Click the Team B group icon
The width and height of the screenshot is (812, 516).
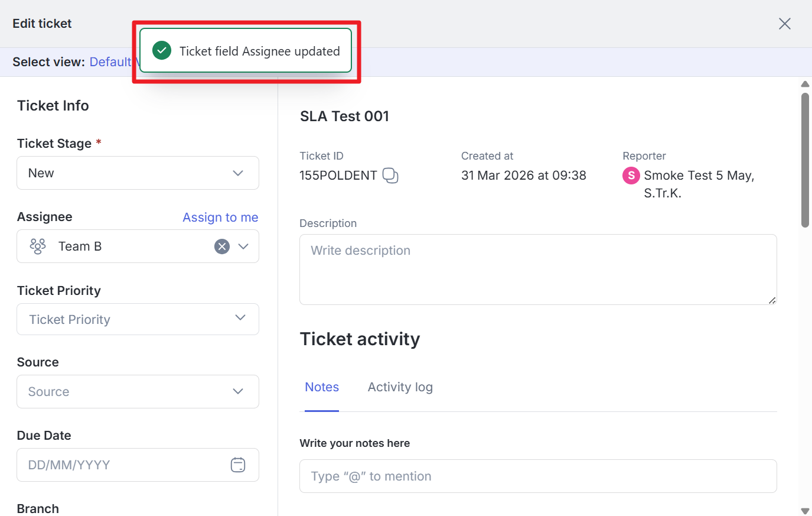[x=38, y=246]
